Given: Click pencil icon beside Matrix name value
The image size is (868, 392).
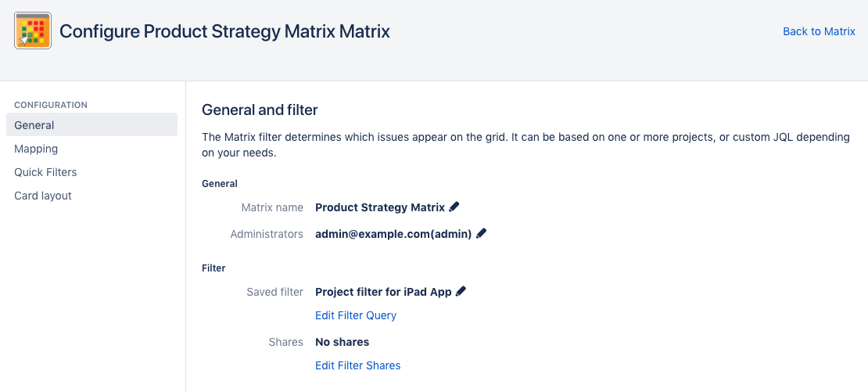Looking at the screenshot, I should (x=454, y=207).
